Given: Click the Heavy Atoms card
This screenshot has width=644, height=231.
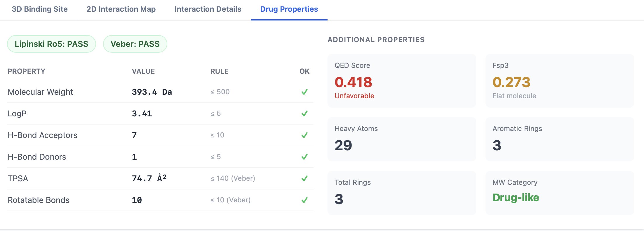Looking at the screenshot, I should [x=402, y=139].
